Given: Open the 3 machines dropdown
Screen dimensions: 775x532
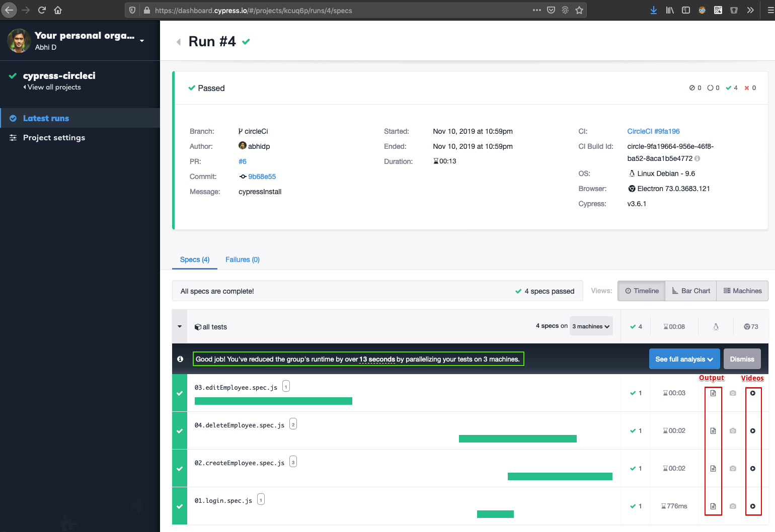Looking at the screenshot, I should [591, 326].
